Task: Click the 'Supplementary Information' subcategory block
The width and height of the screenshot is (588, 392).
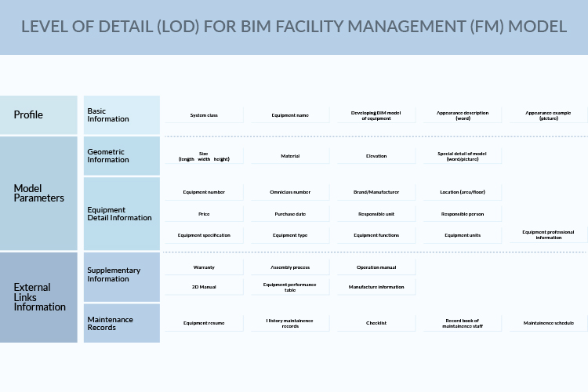Action: click(x=122, y=277)
